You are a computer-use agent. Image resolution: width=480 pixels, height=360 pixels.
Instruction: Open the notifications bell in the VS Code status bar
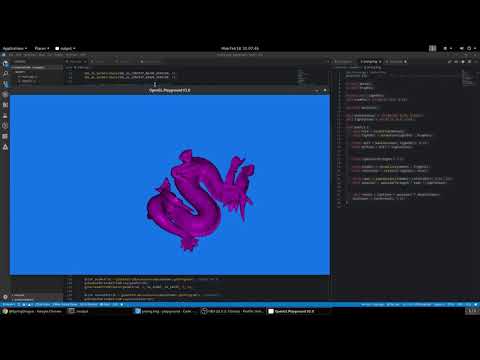click(x=475, y=304)
